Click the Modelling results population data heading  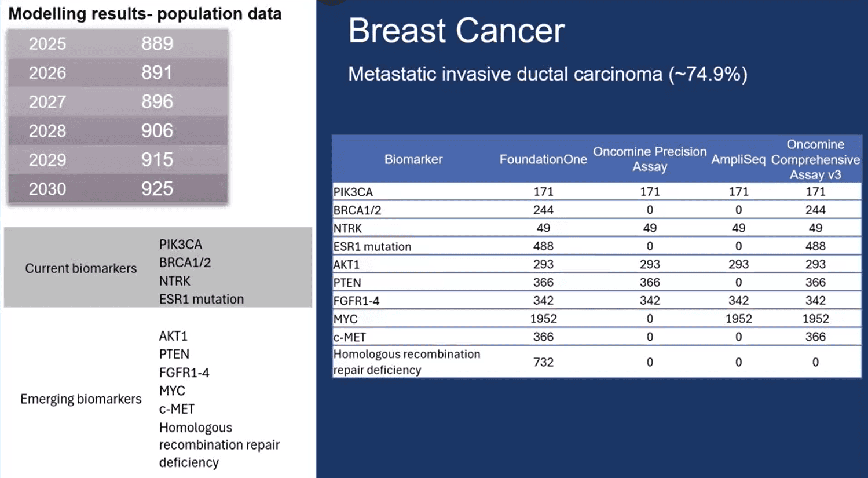145,14
